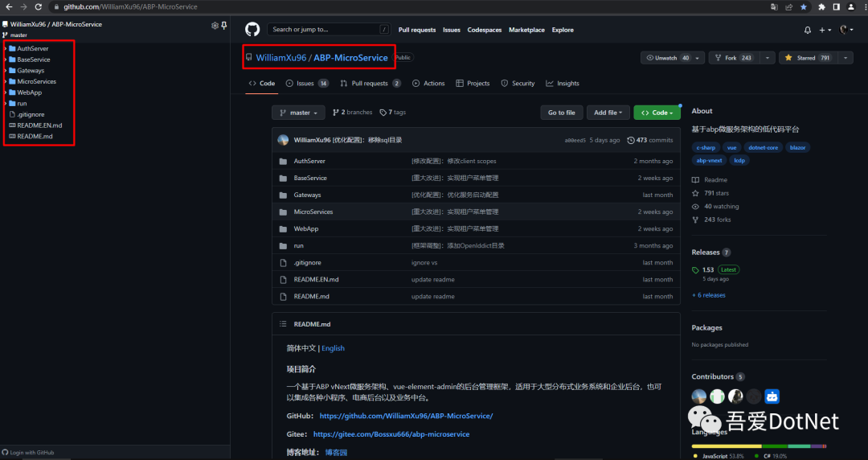Open browser profile icon
The width and height of the screenshot is (868, 460).
pyautogui.click(x=851, y=6)
